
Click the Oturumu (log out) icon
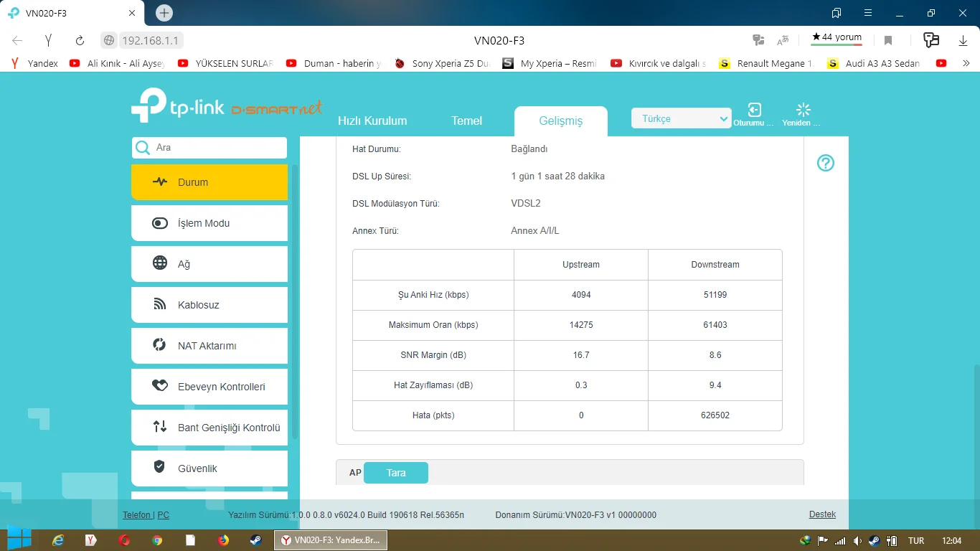point(754,110)
